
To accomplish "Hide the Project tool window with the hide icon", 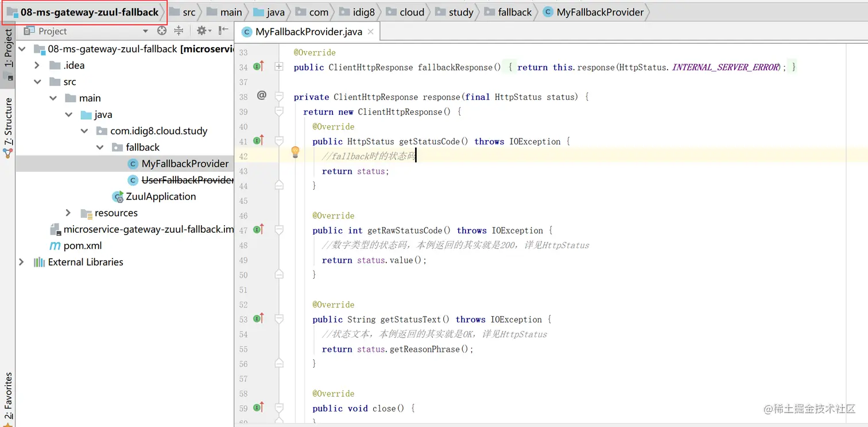I will (x=224, y=31).
